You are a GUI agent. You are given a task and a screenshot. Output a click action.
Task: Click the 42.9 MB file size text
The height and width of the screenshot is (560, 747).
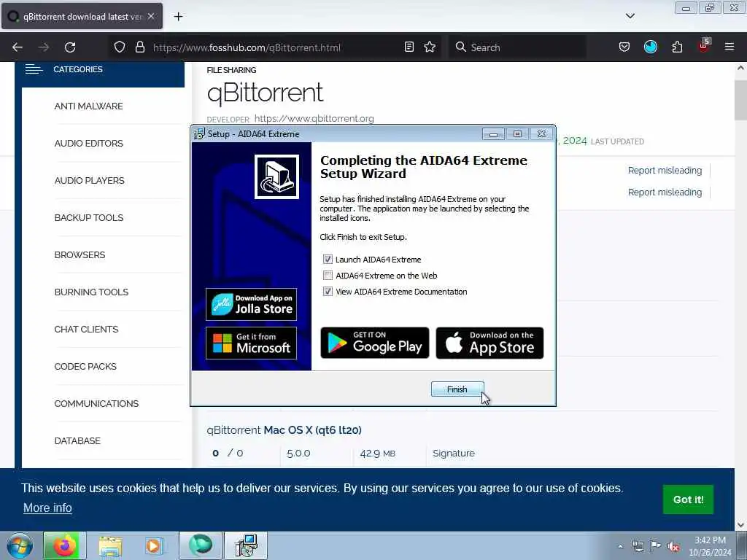(x=377, y=454)
